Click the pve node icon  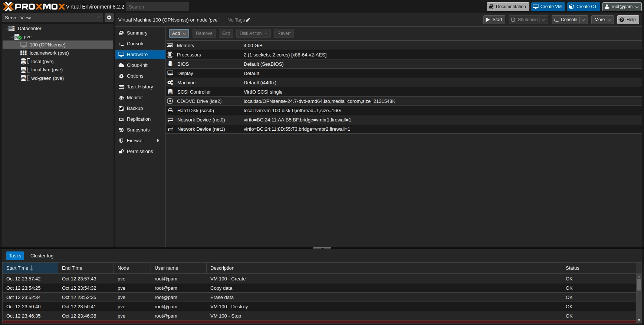[18, 37]
